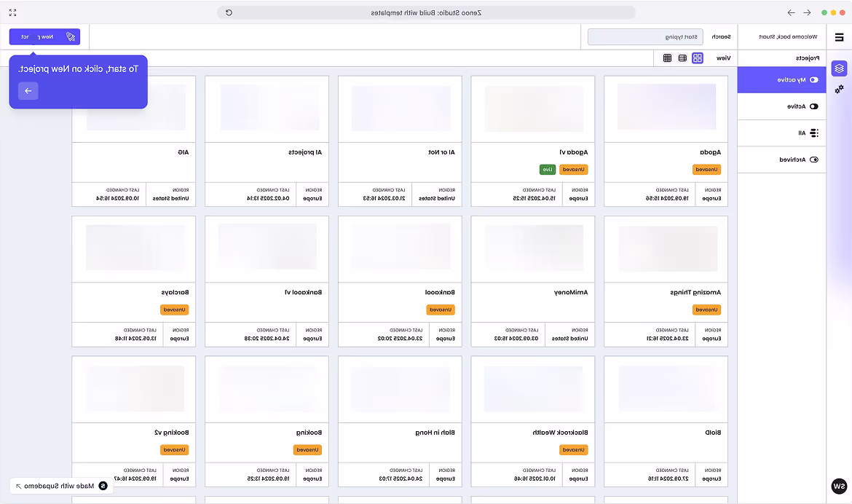Click the browser back arrow
This screenshot has height=504, width=852.
coord(790,12)
